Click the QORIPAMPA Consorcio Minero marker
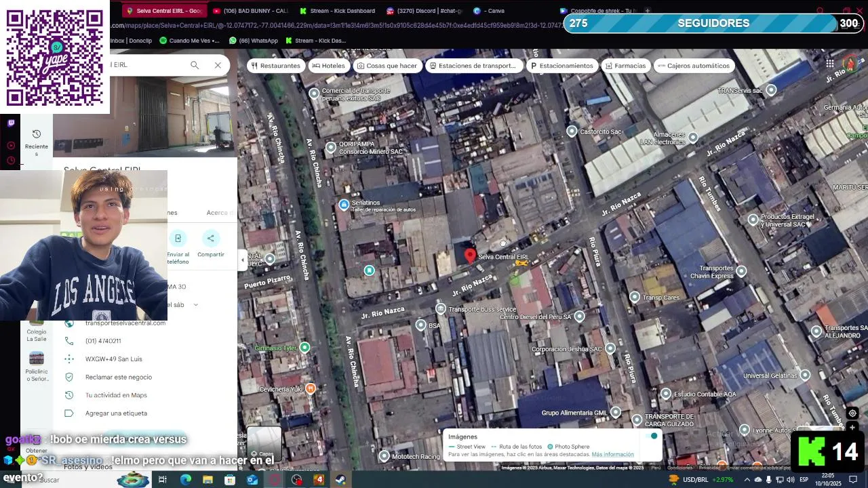The width and height of the screenshot is (868, 488). (x=331, y=147)
